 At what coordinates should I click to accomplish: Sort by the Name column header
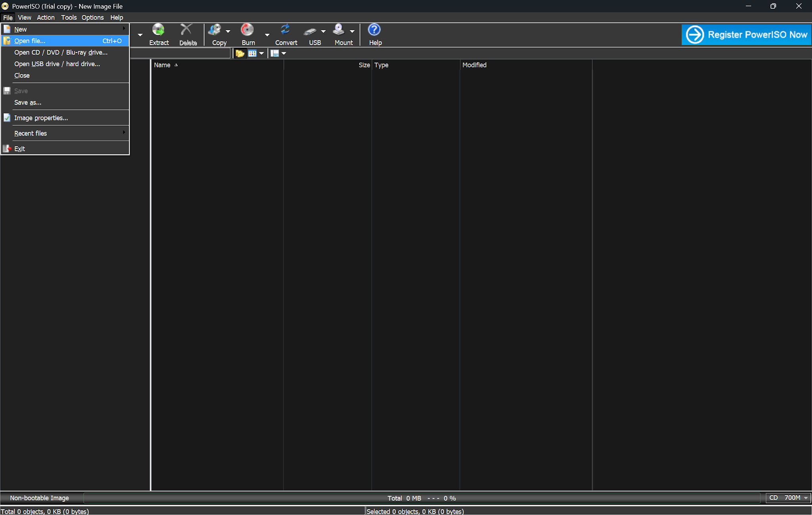click(217, 65)
